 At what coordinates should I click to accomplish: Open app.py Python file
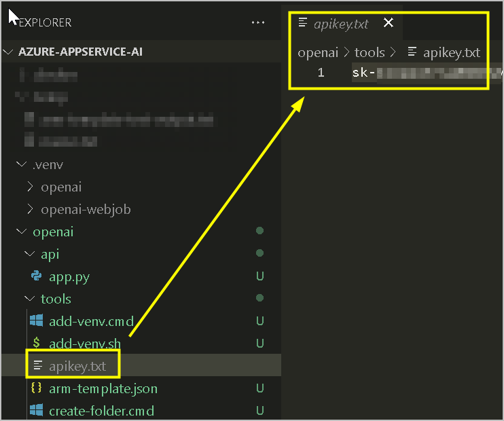pos(69,276)
